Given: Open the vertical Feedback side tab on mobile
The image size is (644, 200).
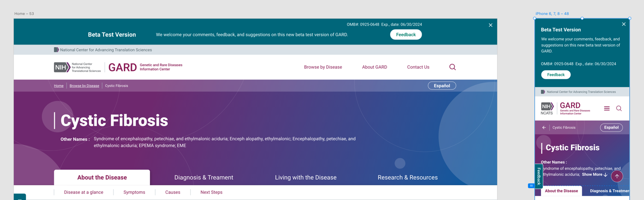Looking at the screenshot, I should (539, 176).
